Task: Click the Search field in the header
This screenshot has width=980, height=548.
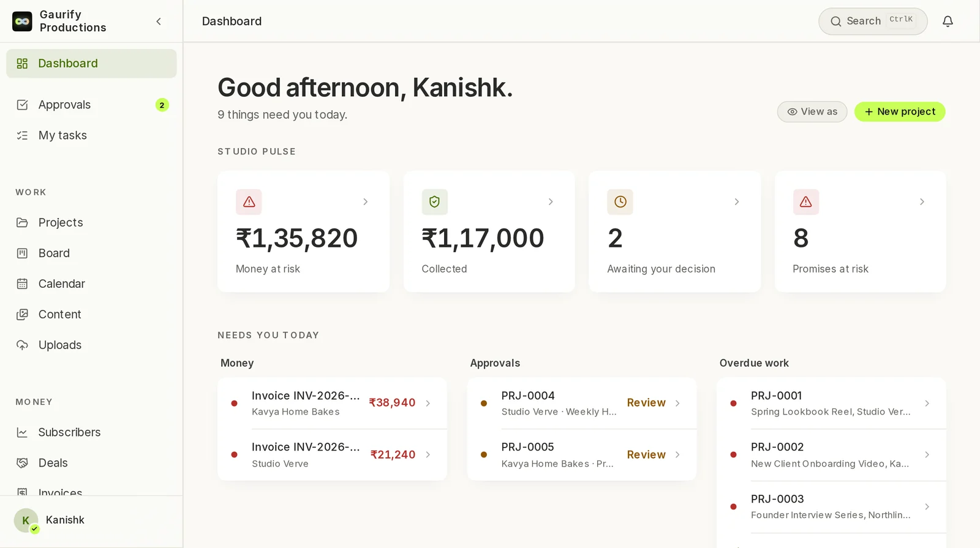Action: (873, 21)
